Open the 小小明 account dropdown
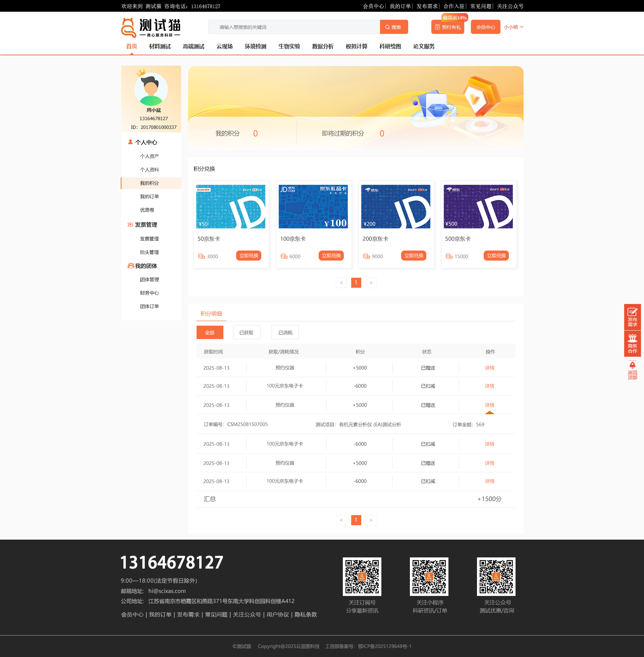This screenshot has height=657, width=644. point(513,27)
